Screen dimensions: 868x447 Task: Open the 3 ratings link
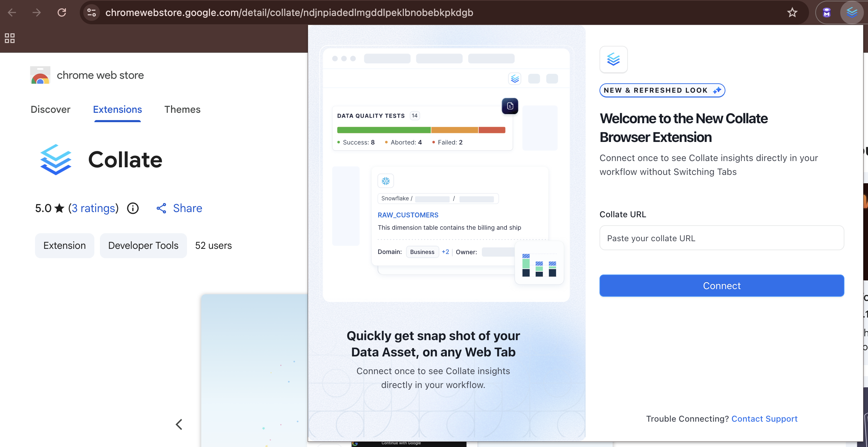click(94, 208)
